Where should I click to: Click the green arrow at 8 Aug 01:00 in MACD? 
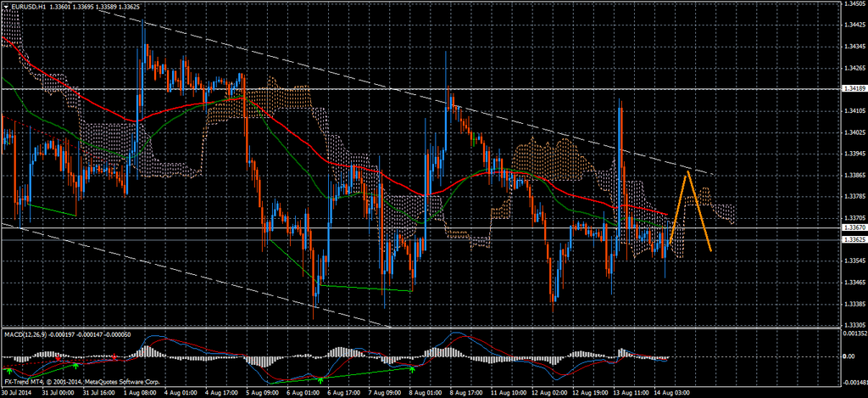point(412,368)
